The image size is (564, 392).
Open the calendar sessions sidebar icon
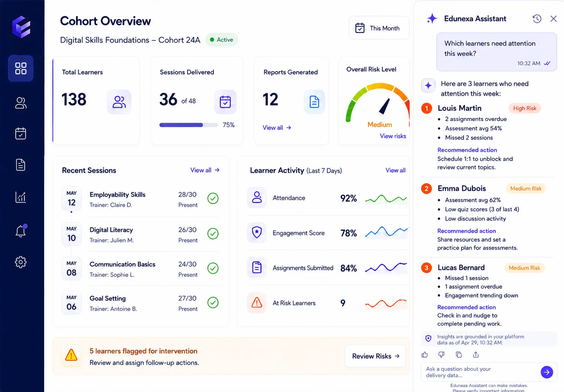click(21, 133)
